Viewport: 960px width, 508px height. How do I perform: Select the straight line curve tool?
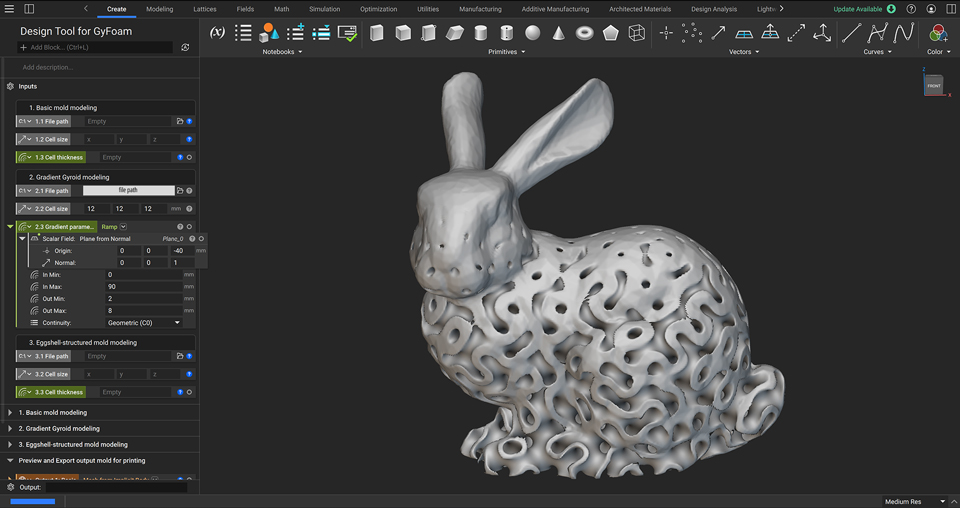[851, 33]
